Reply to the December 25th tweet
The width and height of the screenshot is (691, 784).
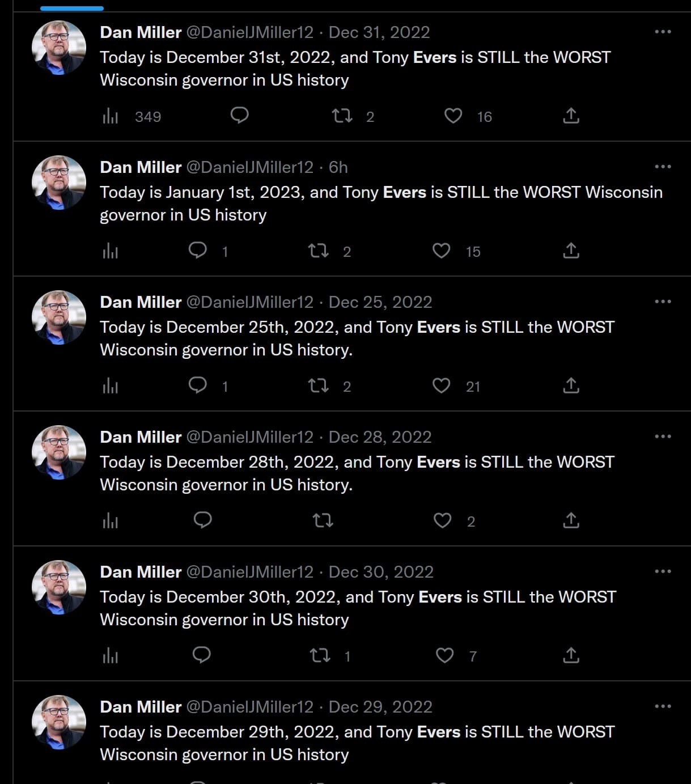197,385
